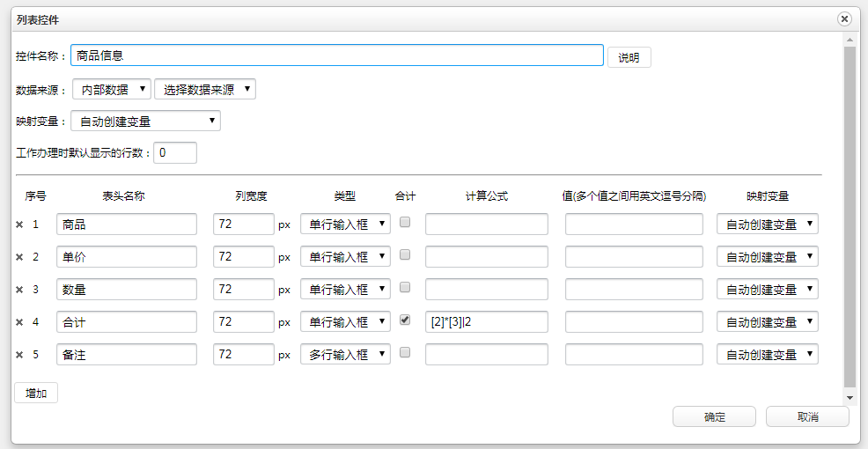
Task: Remove row 2 with the × icon
Action: point(19,257)
